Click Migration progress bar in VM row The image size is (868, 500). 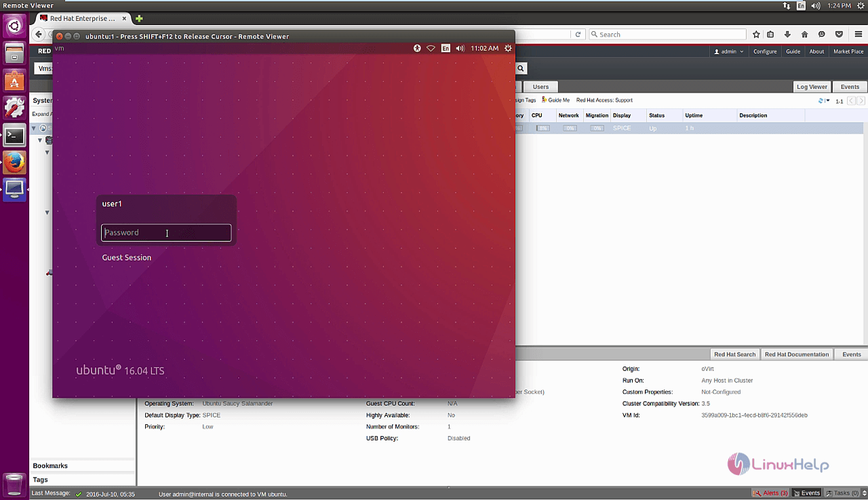tap(597, 128)
